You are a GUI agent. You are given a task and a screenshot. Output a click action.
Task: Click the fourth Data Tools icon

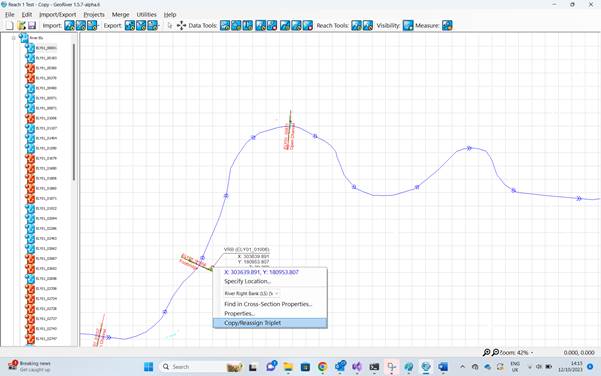click(x=261, y=26)
